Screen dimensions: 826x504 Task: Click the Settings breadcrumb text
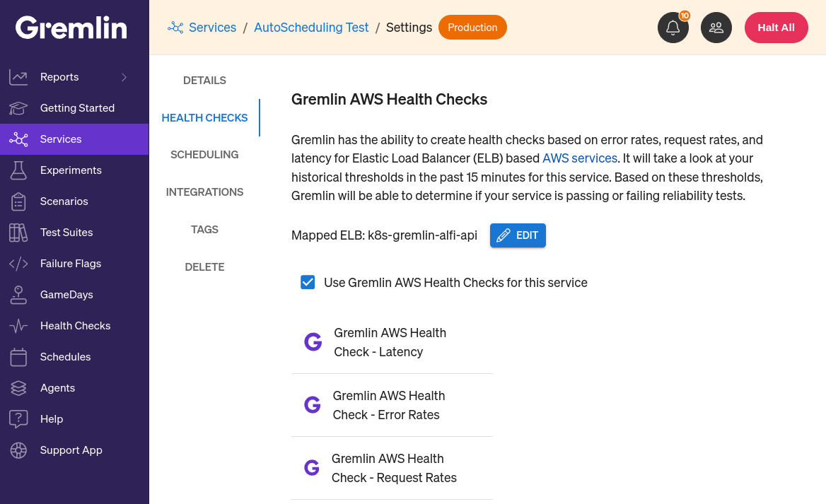(x=409, y=28)
